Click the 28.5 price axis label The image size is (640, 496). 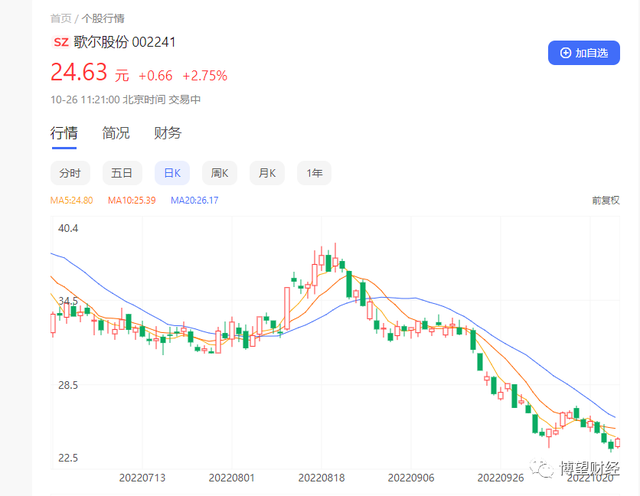(68, 385)
